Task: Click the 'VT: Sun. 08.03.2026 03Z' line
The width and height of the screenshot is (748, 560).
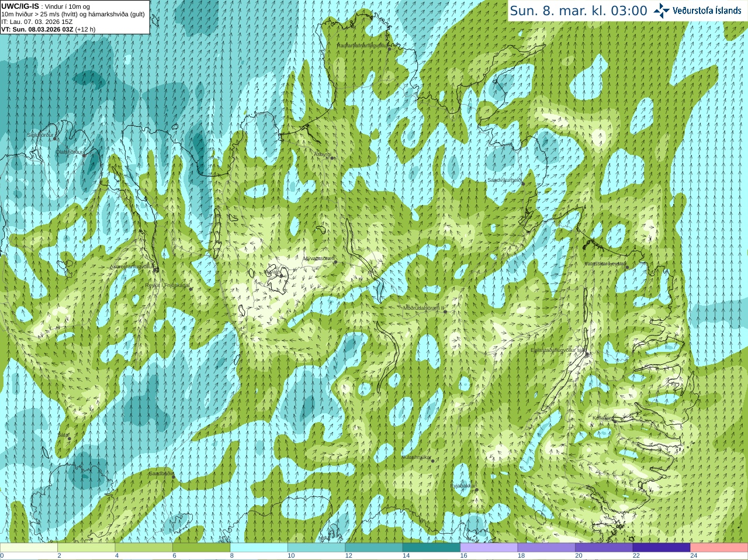Action: [x=39, y=29]
